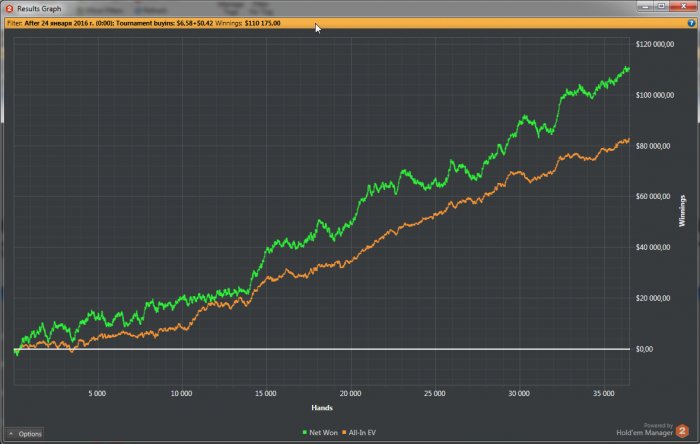700x444 pixels.
Task: Close the Results Graph window
Action: tap(684, 8)
